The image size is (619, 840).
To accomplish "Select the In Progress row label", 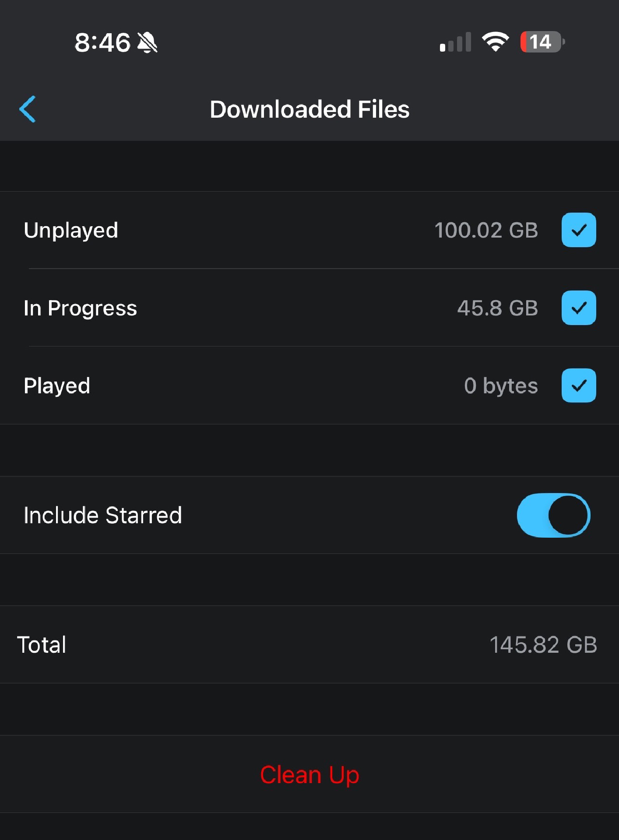I will [80, 308].
